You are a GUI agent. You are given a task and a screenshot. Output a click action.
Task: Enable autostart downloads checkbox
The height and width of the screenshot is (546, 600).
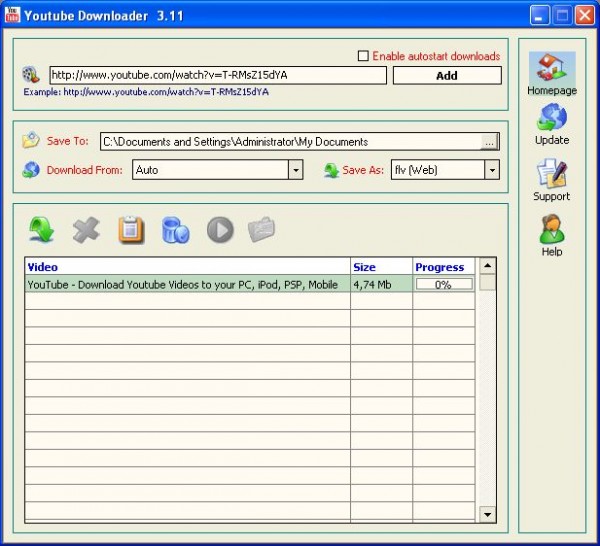click(363, 56)
